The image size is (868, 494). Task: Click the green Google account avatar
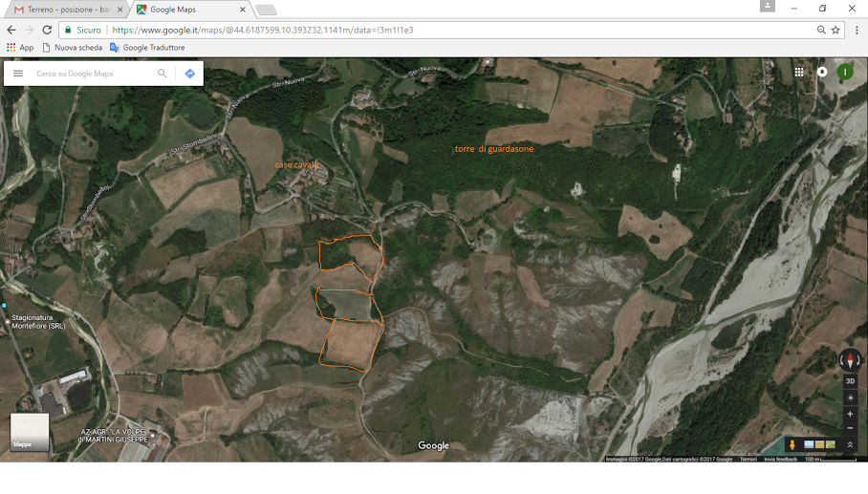click(845, 72)
